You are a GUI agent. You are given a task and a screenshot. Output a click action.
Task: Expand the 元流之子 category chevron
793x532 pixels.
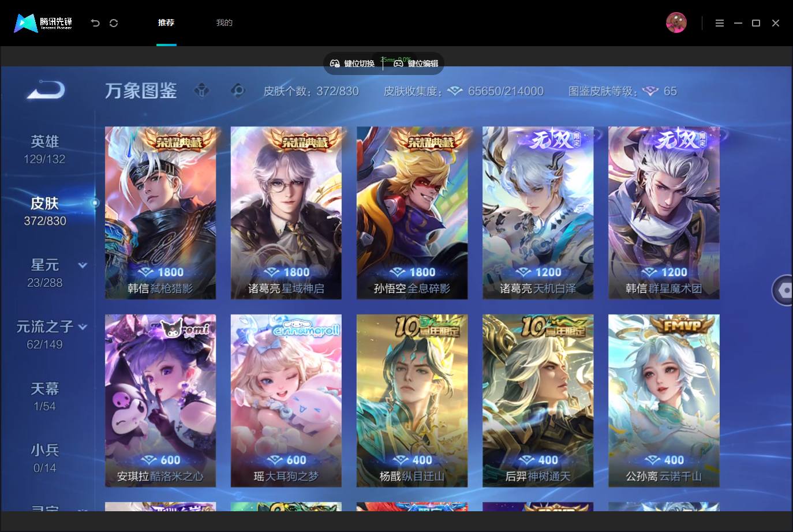coord(83,327)
